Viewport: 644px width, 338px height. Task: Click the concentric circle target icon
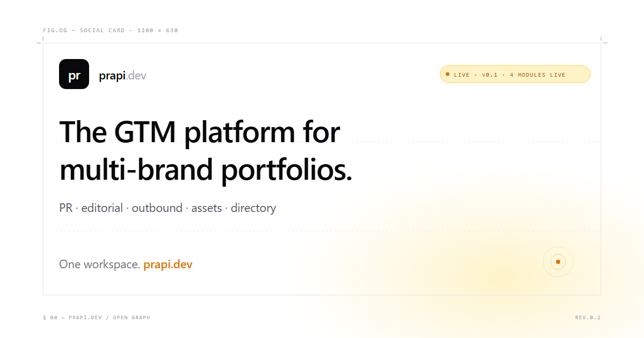pyautogui.click(x=558, y=262)
